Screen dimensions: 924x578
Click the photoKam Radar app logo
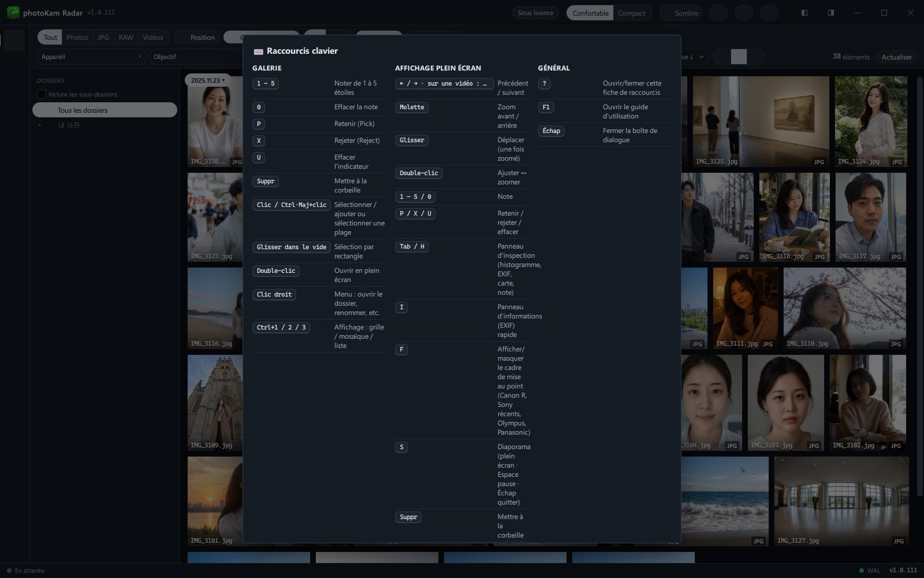(x=13, y=12)
